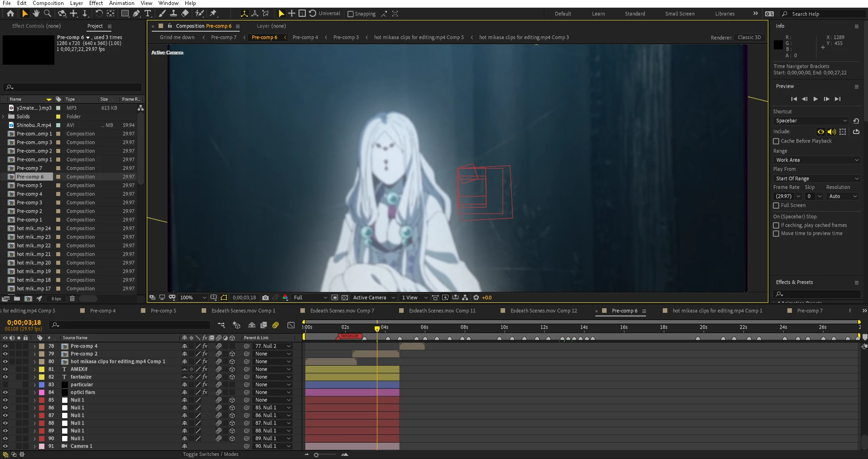The width and height of the screenshot is (868, 459).
Task: Switch to the Learn workspace
Action: click(598, 14)
